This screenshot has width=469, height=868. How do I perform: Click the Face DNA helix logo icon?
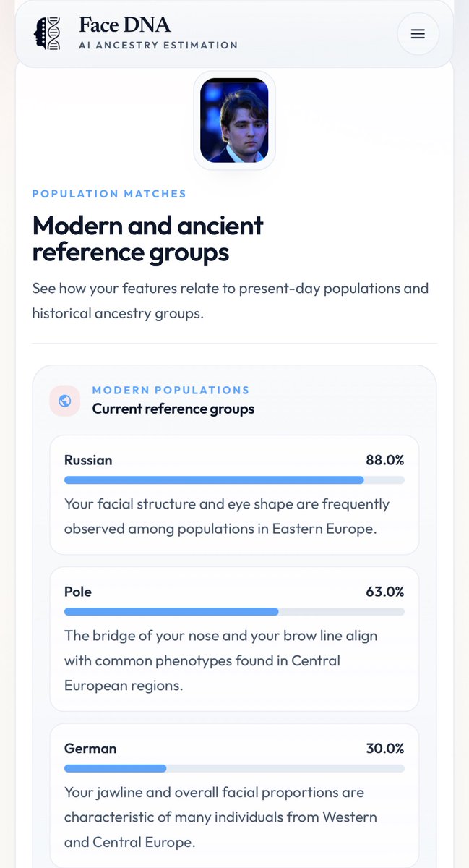pos(48,33)
